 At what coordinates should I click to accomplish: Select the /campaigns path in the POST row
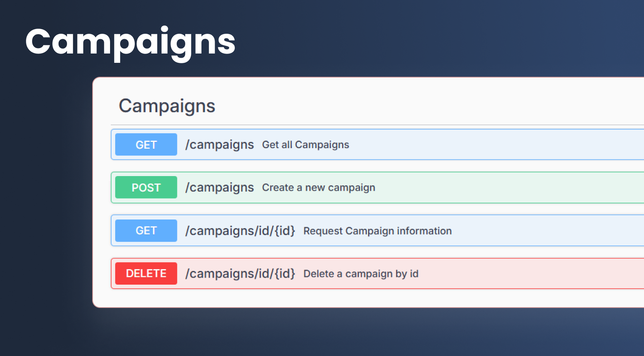click(x=219, y=187)
